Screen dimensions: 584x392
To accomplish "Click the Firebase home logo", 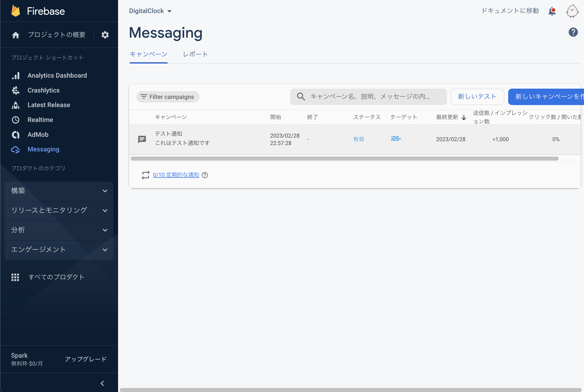I will click(x=38, y=11).
